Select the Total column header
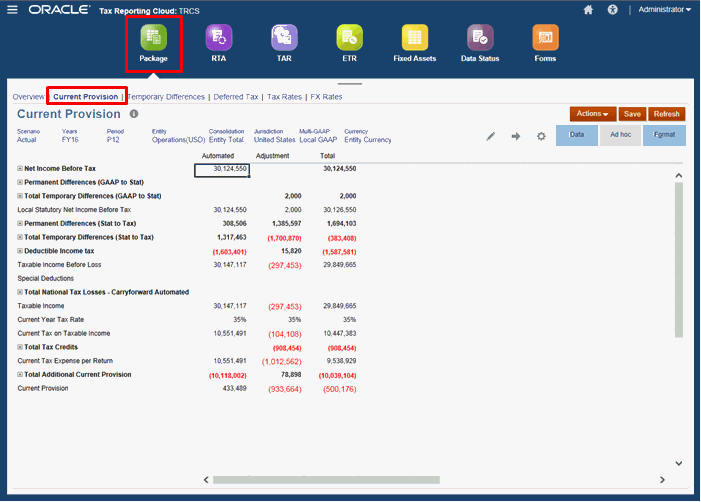This screenshot has height=502, width=701. click(328, 156)
